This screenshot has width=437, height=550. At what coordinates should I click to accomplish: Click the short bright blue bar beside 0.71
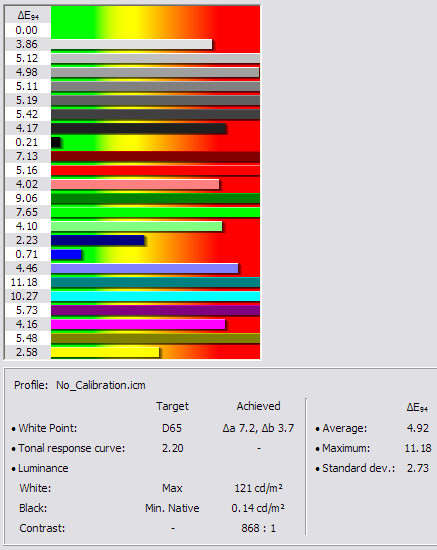click(x=66, y=254)
